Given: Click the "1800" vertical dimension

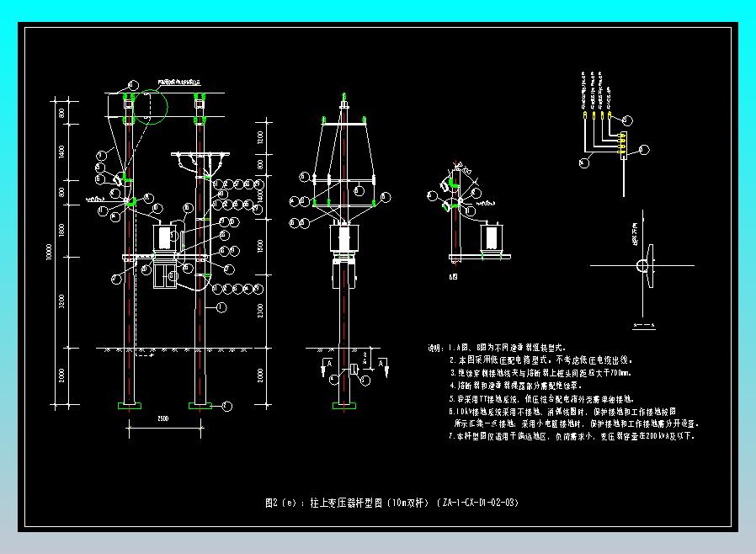Looking at the screenshot, I should click(61, 230).
